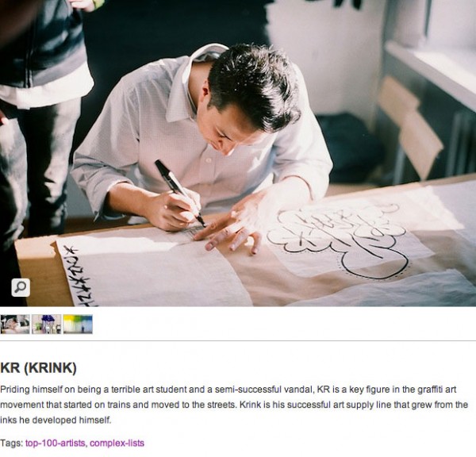
Task: Show the third yellow-green thumbnail
Action: pos(78,324)
